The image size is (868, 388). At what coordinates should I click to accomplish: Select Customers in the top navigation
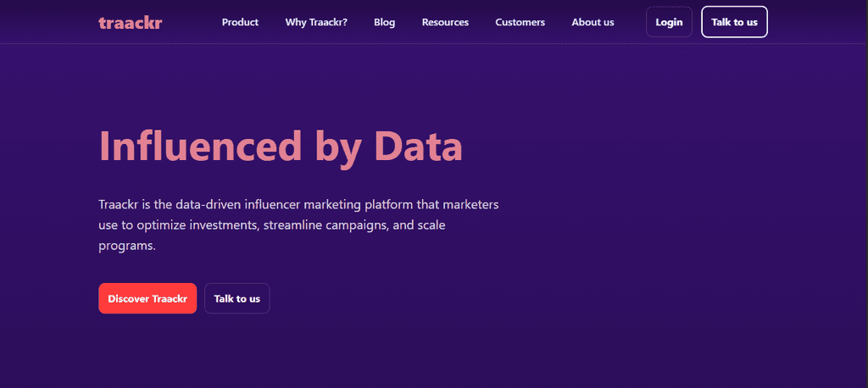click(520, 22)
